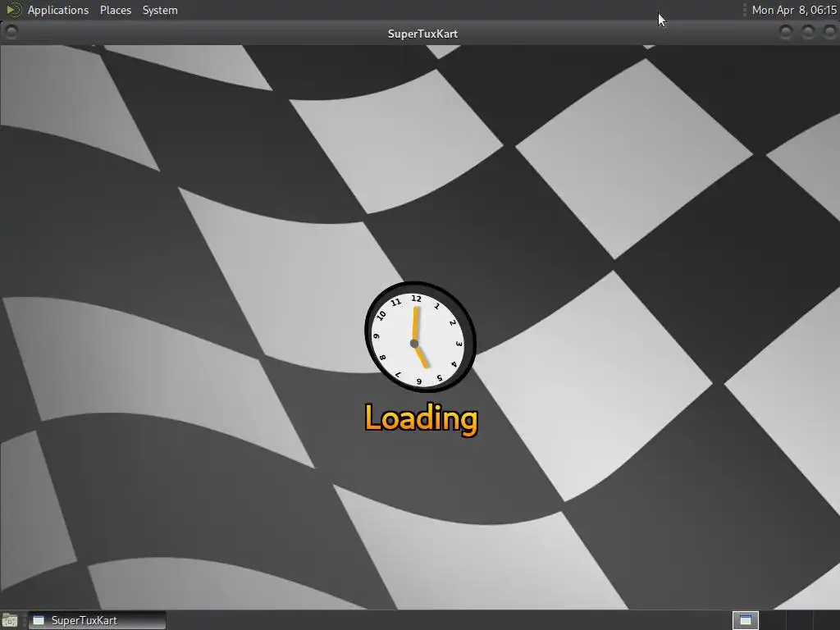Open the clock showing Mon Apr 8, 06:15
This screenshot has height=630, width=840.
point(794,10)
